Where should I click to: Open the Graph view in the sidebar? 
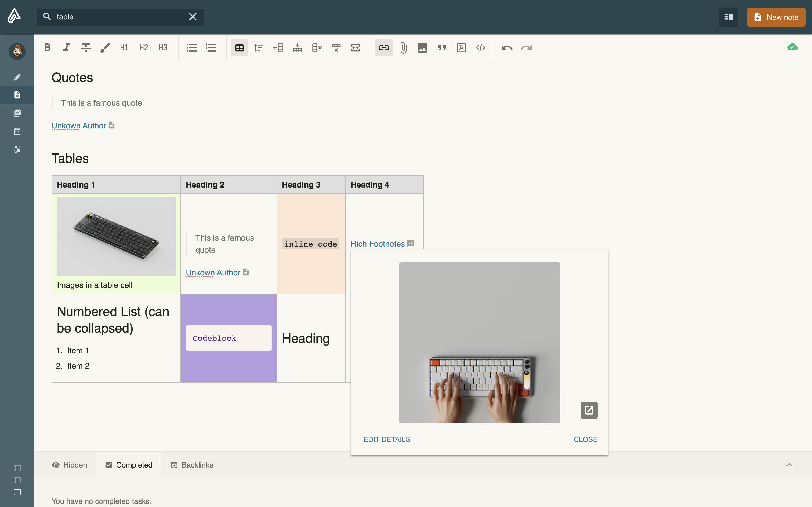(17, 150)
